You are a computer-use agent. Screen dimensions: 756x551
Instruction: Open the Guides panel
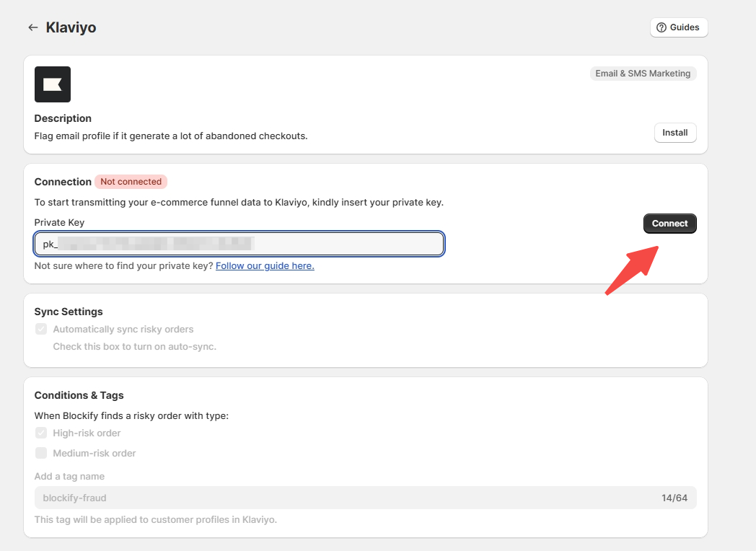click(x=678, y=27)
